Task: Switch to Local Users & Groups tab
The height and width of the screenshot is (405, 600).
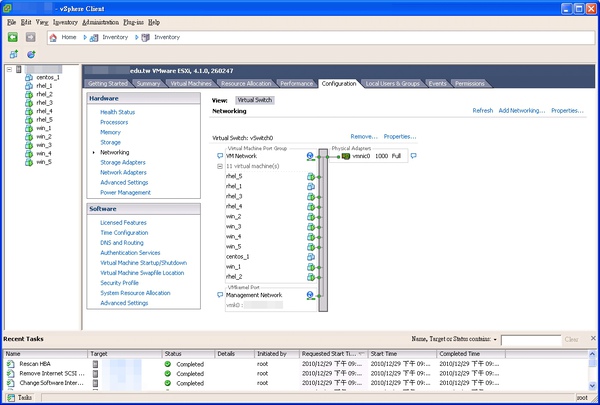Action: tap(392, 83)
